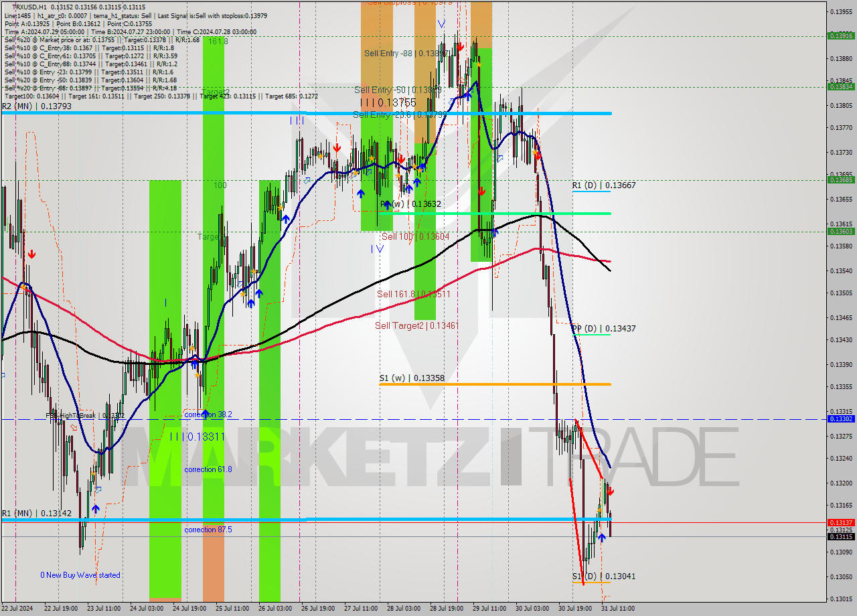Click the '28 Jul 19:00' time axis label

pyautogui.click(x=447, y=609)
